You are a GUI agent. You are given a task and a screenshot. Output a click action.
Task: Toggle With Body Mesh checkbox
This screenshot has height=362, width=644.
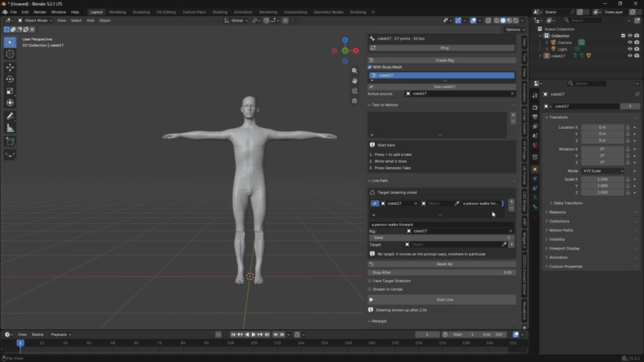[x=370, y=67]
